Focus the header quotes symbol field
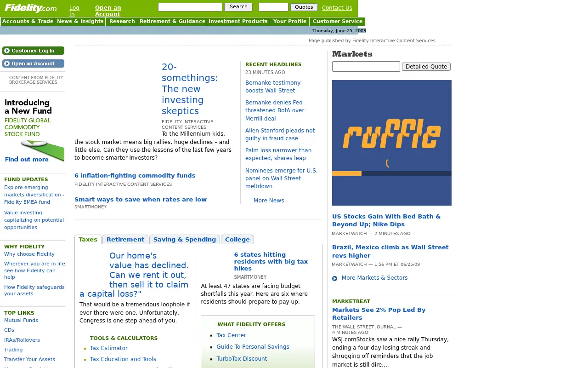Image resolution: width=588 pixels, height=368 pixels. (x=273, y=7)
